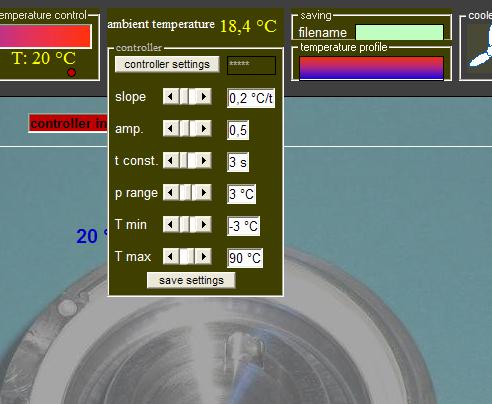Decrease slope with the left arrow
Screen dimensions: 492x404
coord(171,97)
